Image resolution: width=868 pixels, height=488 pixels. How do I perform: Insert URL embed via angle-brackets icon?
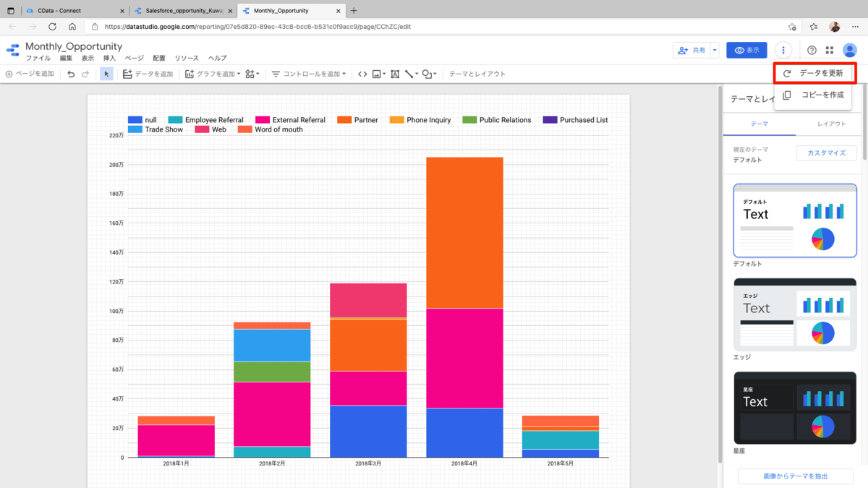362,74
